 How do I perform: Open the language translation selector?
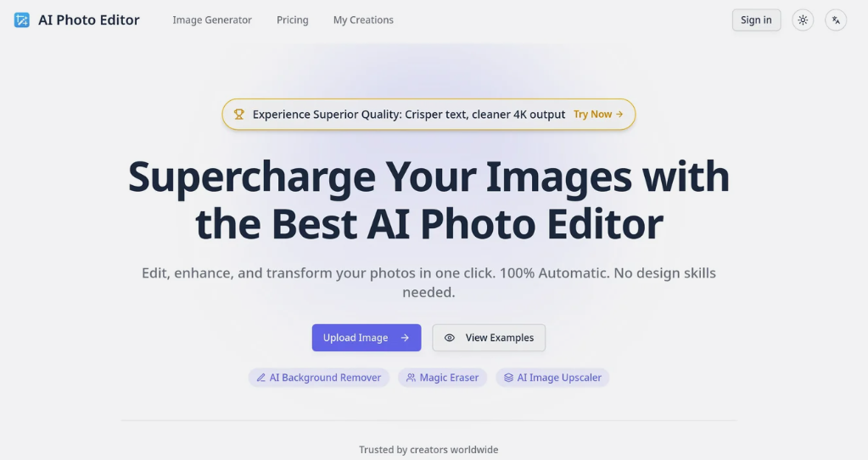[x=836, y=20]
